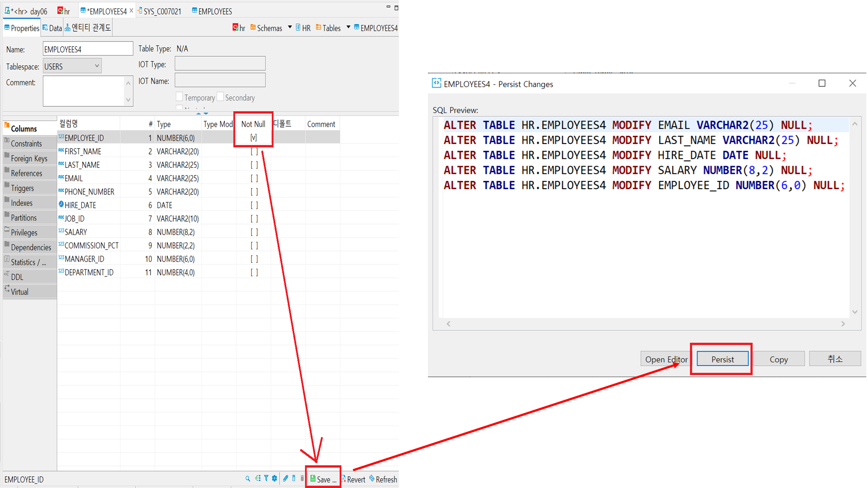
Task: Check Not Null for SALARY
Action: click(x=254, y=232)
